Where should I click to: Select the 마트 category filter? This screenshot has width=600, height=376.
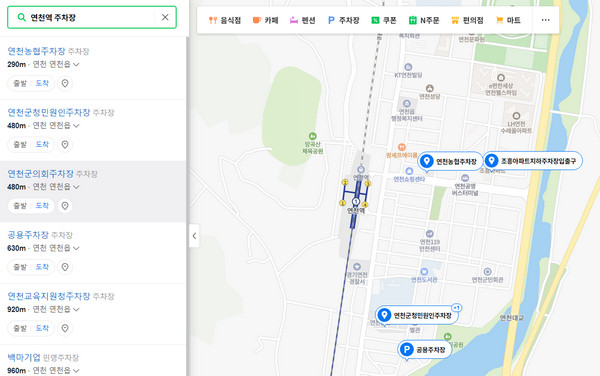point(508,20)
